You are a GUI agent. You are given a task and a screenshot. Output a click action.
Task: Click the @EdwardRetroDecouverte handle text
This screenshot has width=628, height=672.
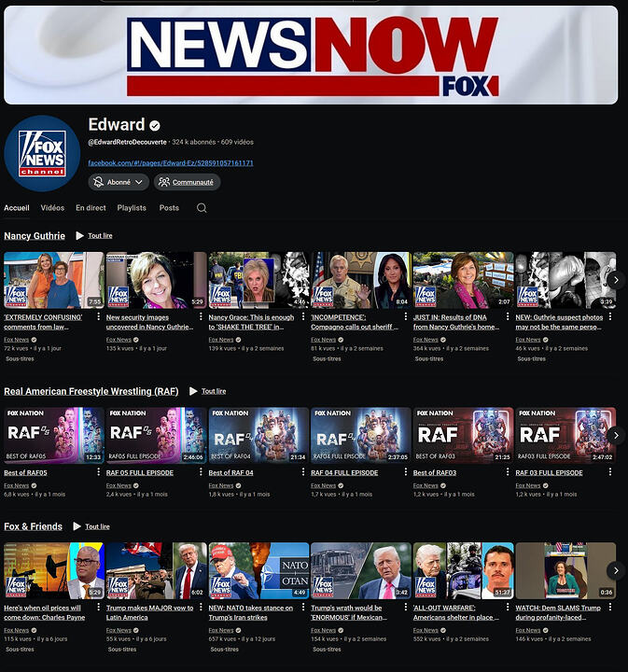[127, 142]
